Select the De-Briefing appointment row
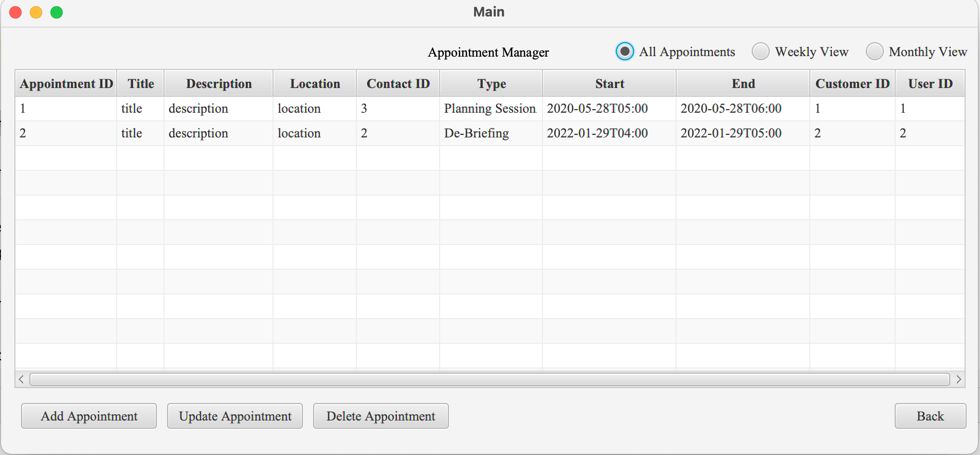The image size is (980, 455). pos(490,133)
